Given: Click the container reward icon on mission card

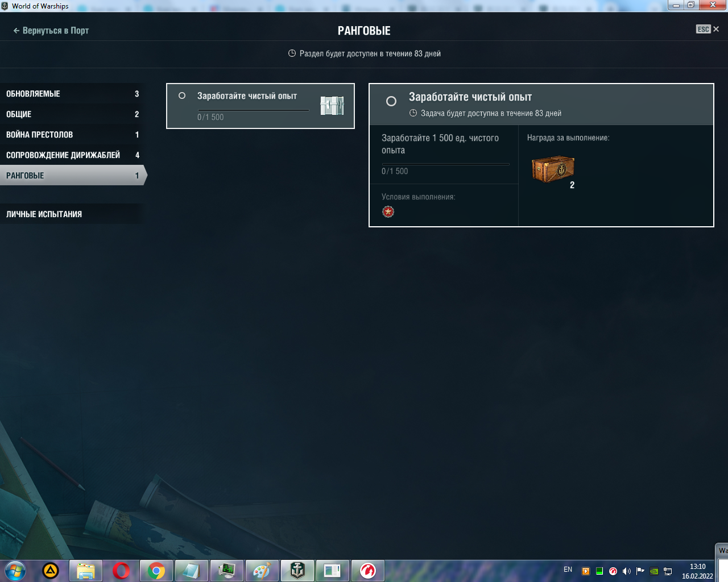Looking at the screenshot, I should (332, 106).
